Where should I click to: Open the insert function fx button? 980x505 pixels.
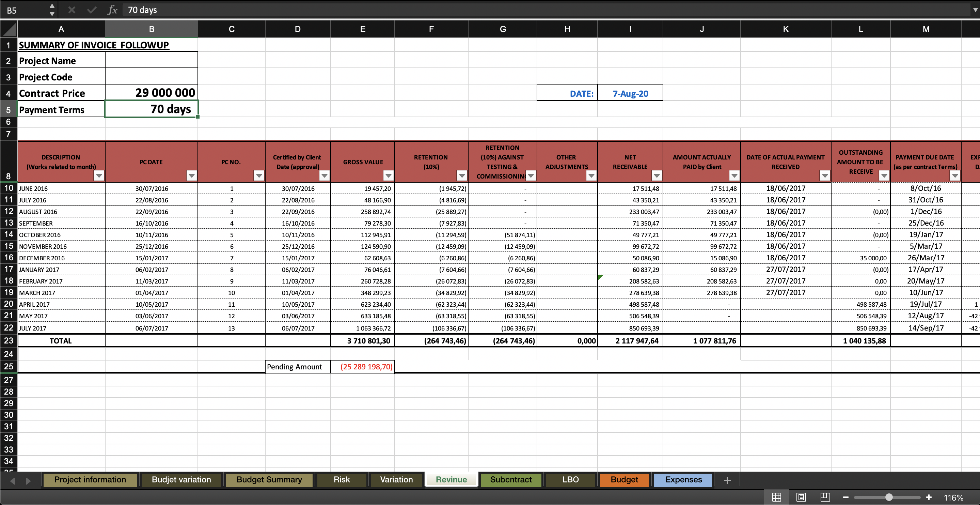click(x=112, y=10)
